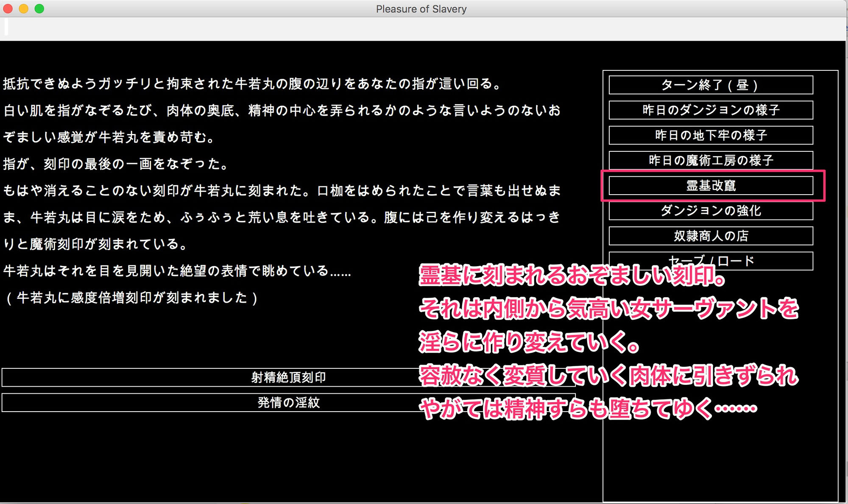View 昨日の魔術工房の様子 entry

[x=711, y=160]
